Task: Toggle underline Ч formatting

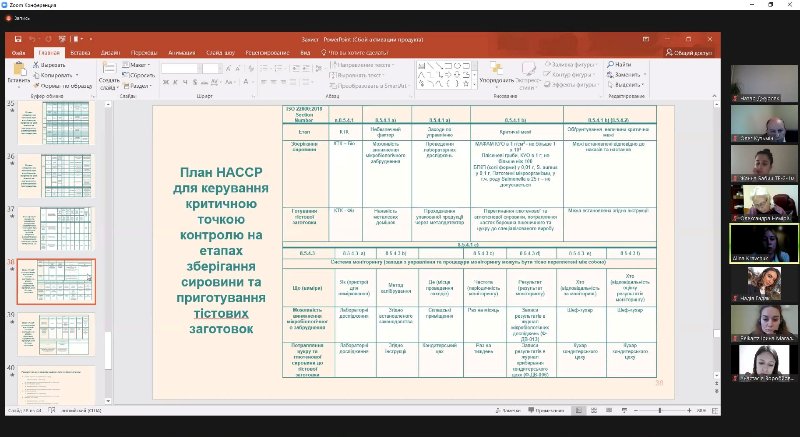Action: (x=185, y=82)
